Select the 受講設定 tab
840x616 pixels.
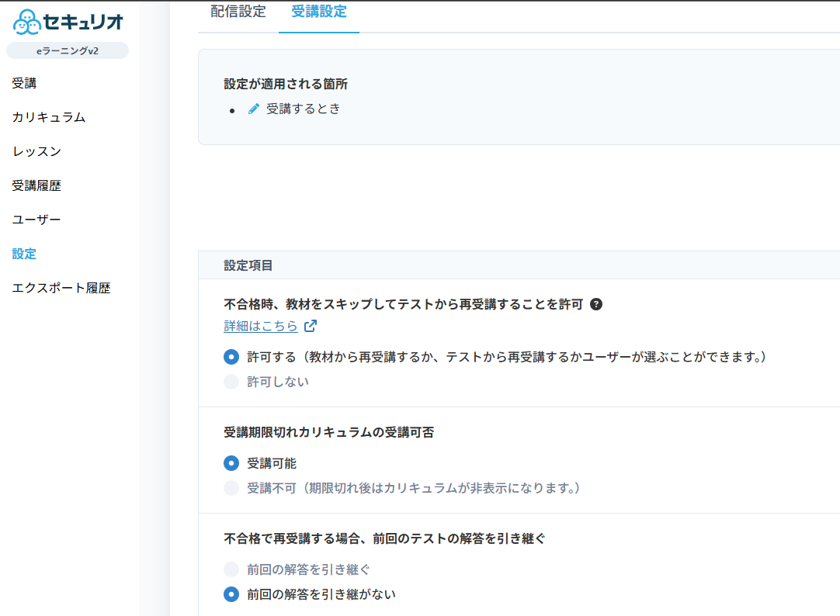coord(319,11)
